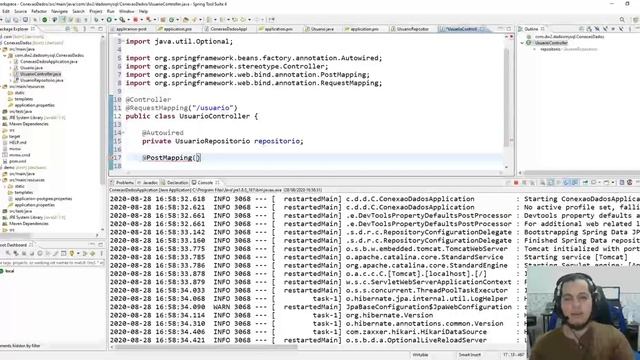Open the Declaration tab
Image resolution: width=640 pixels, height=360 pixels.
pos(175,182)
